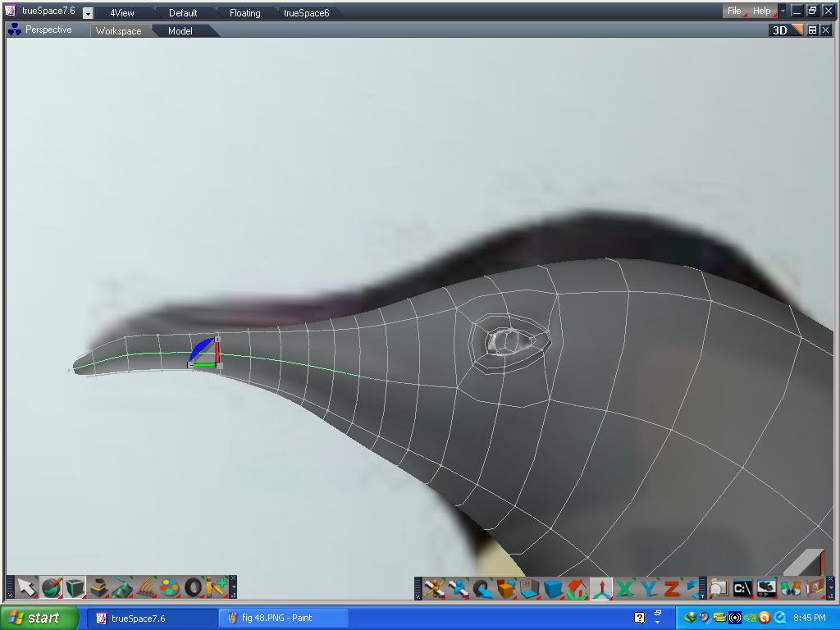840x630 pixels.
Task: Open the trueSpace7.6 title dropdown arrow
Action: coord(86,11)
